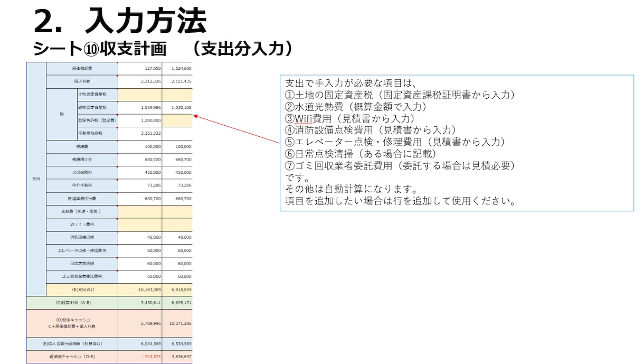
Task: Click the 原価償却費 row label
Action: coord(82,69)
